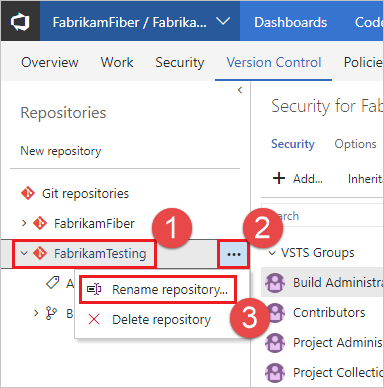Select the FabrikamFiber repository
Viewport: 384px width, 388px height.
[94, 223]
